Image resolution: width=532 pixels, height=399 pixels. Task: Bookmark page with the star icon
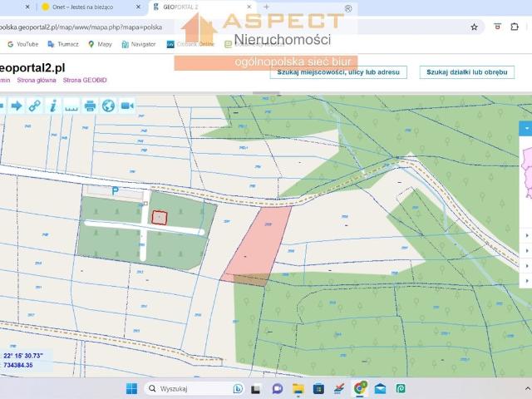(474, 27)
